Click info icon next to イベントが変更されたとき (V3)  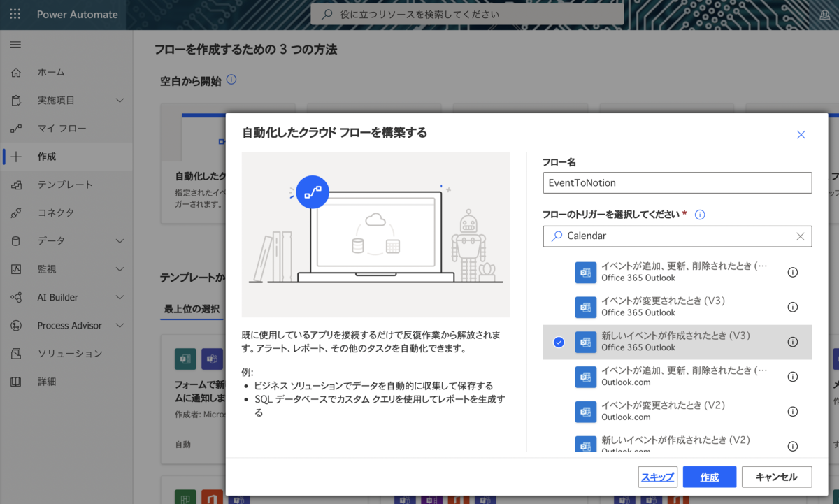pos(794,307)
